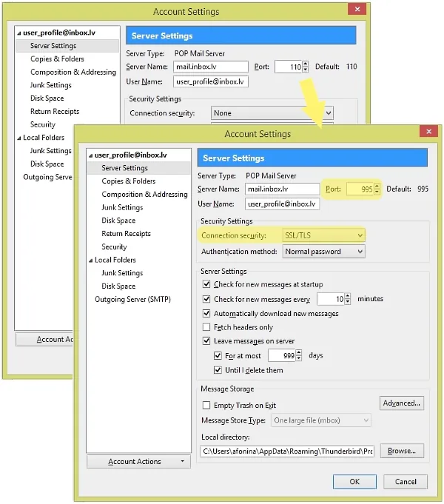The image size is (444, 504).
Task: Select Copies & Folders in back window
Action: click(57, 58)
